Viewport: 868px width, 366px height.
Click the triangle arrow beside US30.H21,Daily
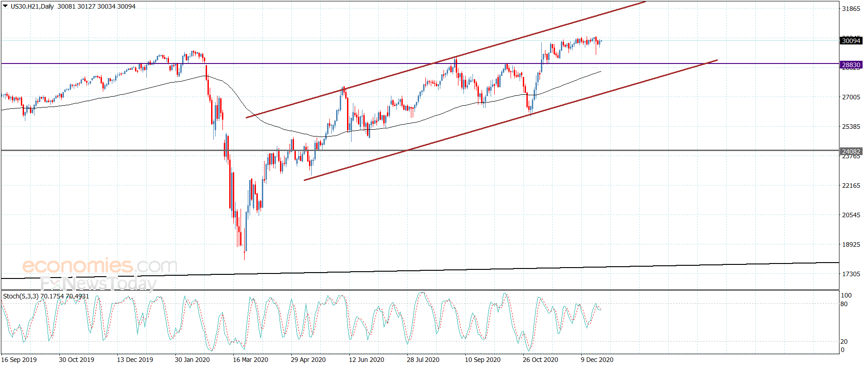tap(5, 6)
